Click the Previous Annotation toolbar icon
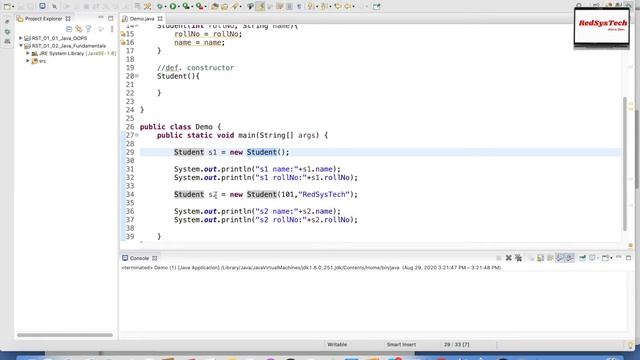640x360 pixels. click(x=324, y=6)
